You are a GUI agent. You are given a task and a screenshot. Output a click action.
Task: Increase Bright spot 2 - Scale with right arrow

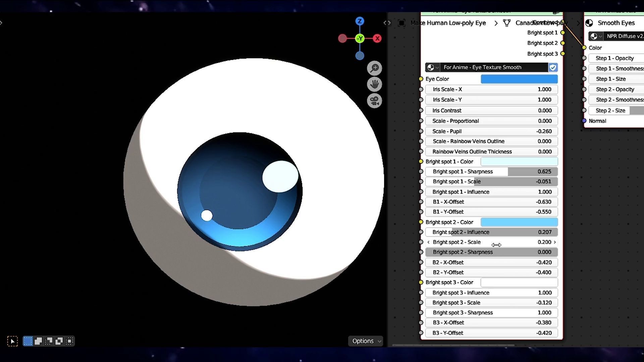pyautogui.click(x=555, y=242)
